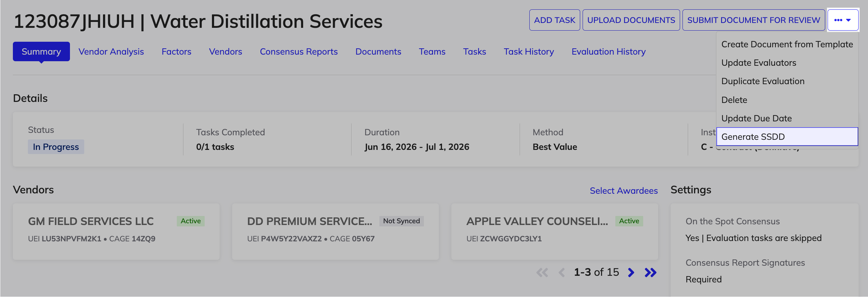Click Required under Consensus Report Signatures
This screenshot has width=868, height=297.
point(703,279)
